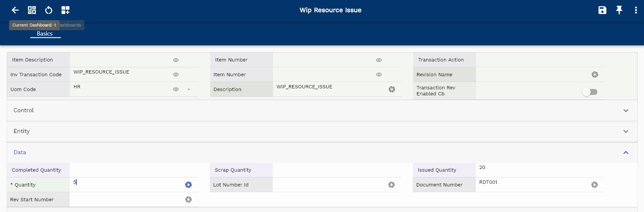644x212 pixels.
Task: Open the three-dot more options menu
Action: point(636,10)
